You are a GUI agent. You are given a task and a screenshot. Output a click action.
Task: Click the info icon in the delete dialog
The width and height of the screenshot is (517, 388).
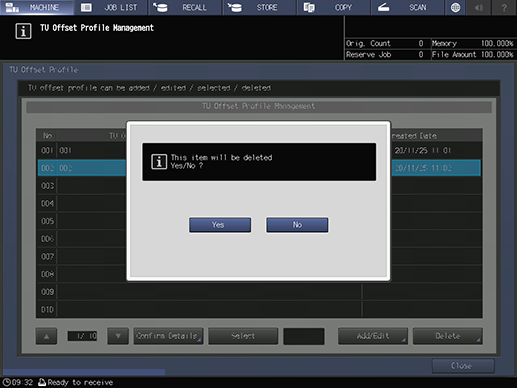[x=159, y=162]
